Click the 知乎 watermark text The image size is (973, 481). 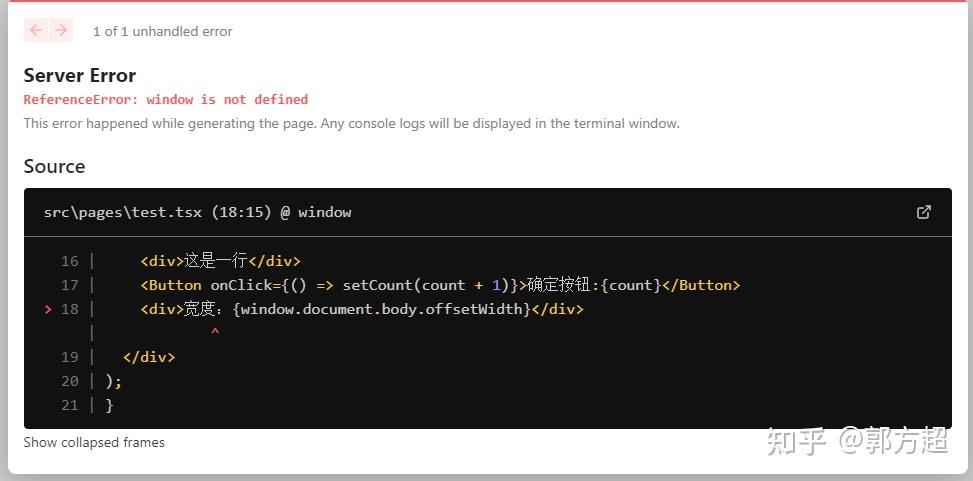796,441
